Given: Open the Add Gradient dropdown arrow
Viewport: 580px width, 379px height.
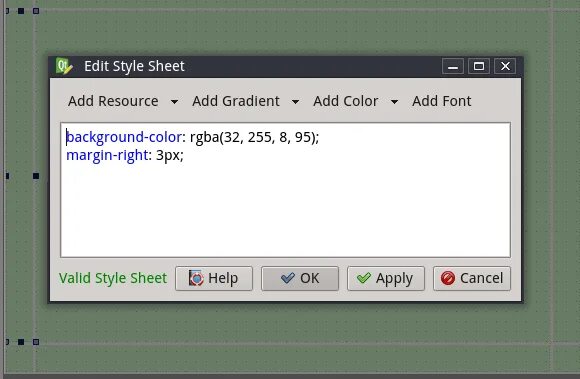Looking at the screenshot, I should 295,101.
